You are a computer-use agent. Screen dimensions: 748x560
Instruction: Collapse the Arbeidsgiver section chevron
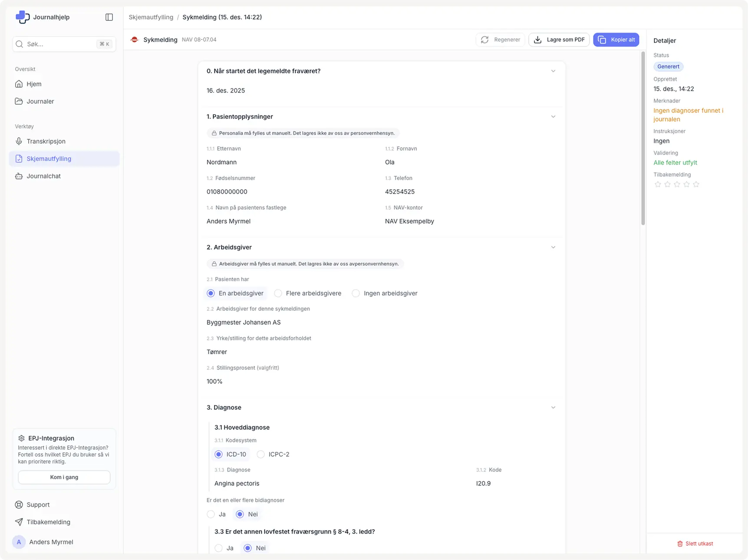[553, 247]
